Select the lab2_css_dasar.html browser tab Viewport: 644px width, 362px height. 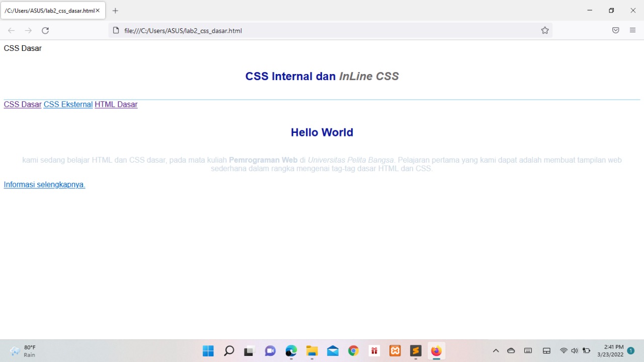tap(50, 10)
